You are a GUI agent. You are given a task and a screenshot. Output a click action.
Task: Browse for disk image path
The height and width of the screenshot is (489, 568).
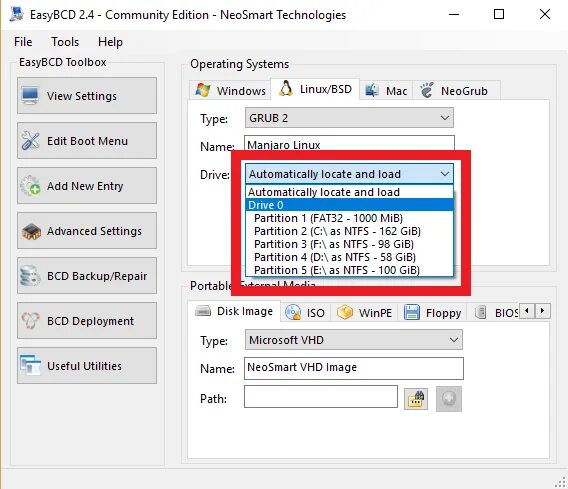pos(416,399)
